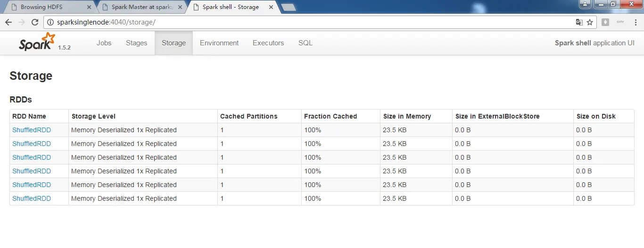Image resolution: width=644 pixels, height=248 pixels.
Task: Open the Chrome three-dot menu
Action: 636,22
